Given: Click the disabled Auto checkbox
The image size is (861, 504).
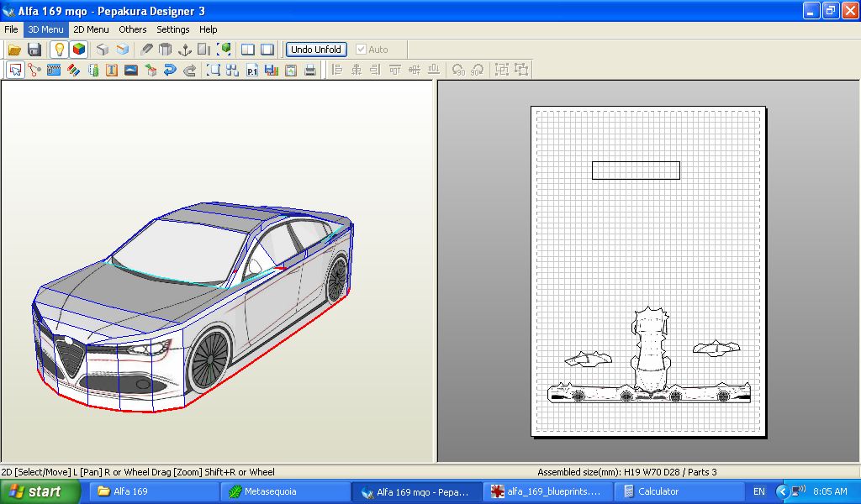Looking at the screenshot, I should pos(362,50).
